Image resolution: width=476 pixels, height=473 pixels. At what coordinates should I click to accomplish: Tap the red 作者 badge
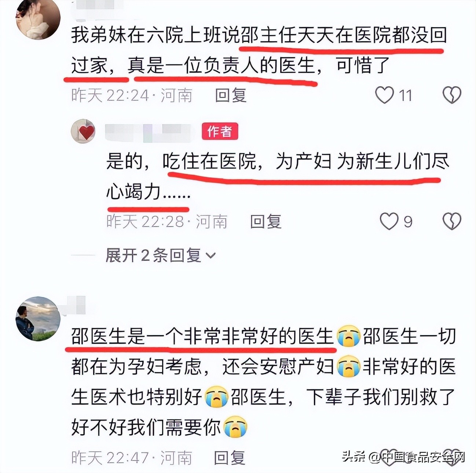pos(220,131)
